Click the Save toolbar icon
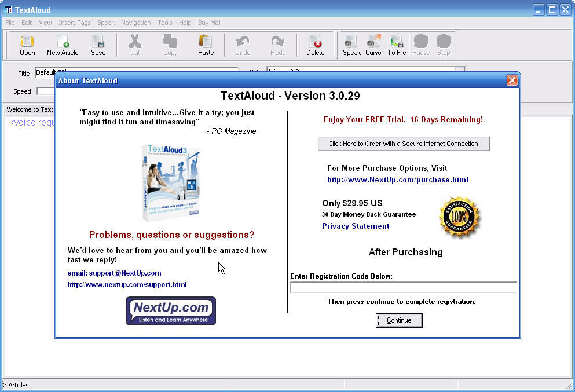 point(98,45)
